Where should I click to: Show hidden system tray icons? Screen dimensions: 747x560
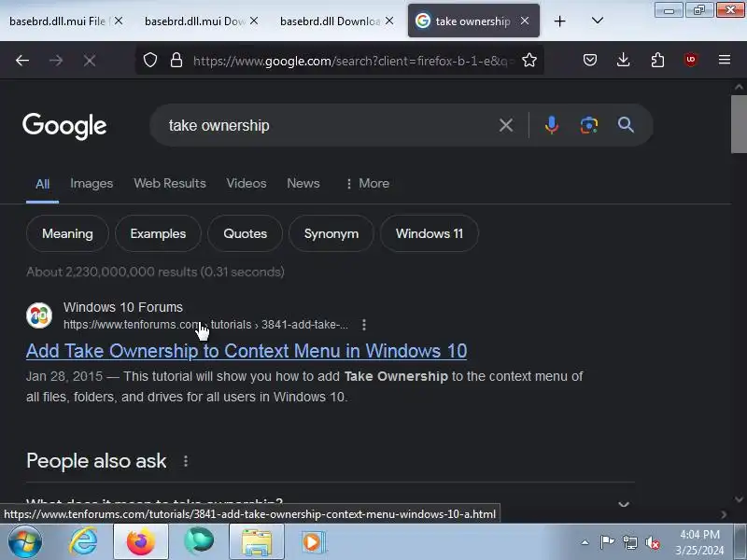585,542
